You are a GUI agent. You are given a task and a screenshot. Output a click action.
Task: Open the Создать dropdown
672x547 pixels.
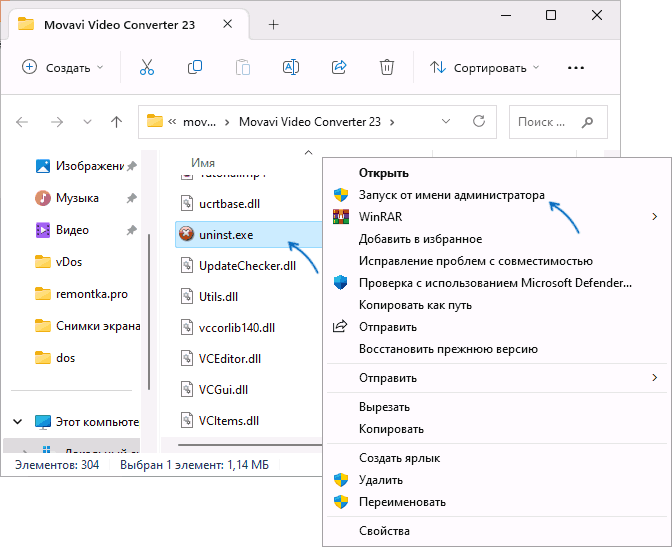click(x=63, y=67)
